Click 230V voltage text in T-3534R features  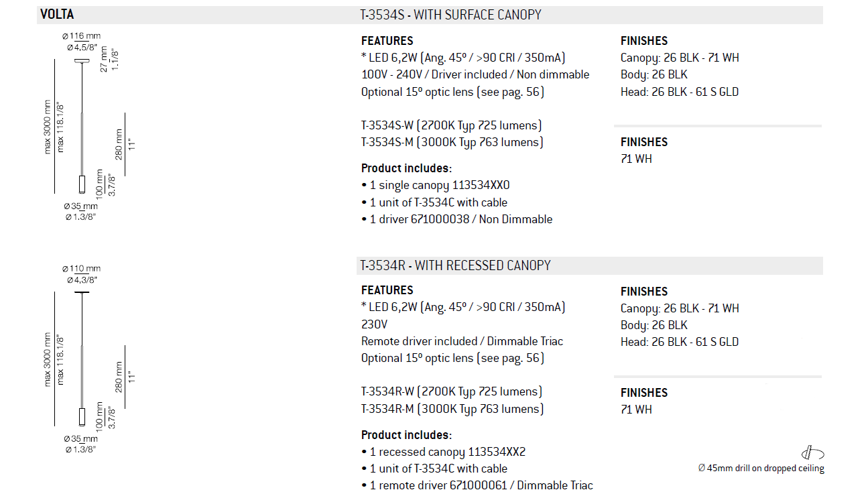point(374,324)
